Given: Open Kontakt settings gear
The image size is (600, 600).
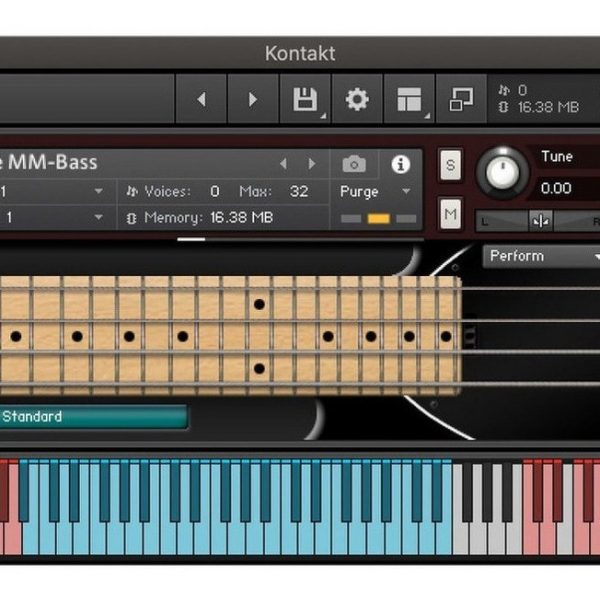Looking at the screenshot, I should tap(357, 99).
